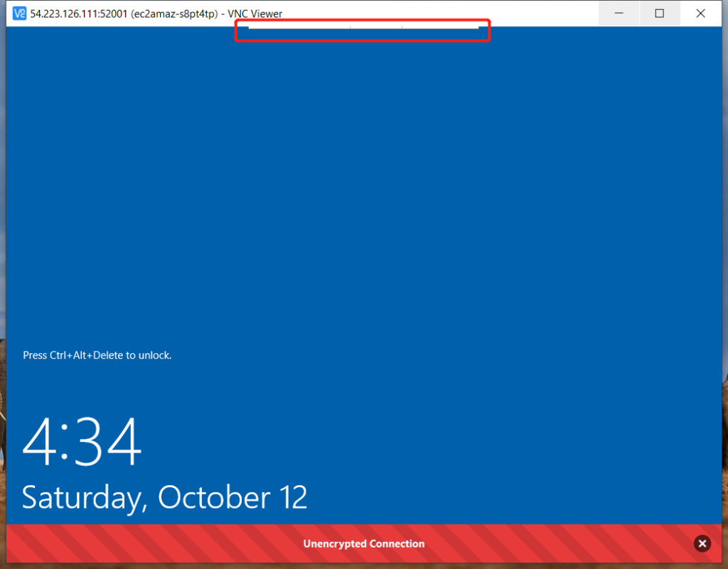Dismiss the Unencrypted Connection warning with X

[702, 543]
